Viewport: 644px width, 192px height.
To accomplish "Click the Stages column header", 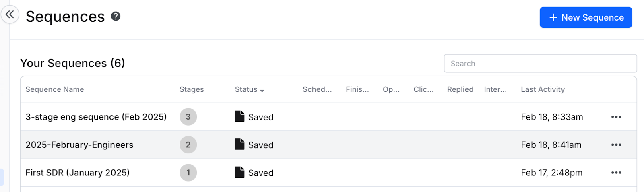I will (192, 89).
